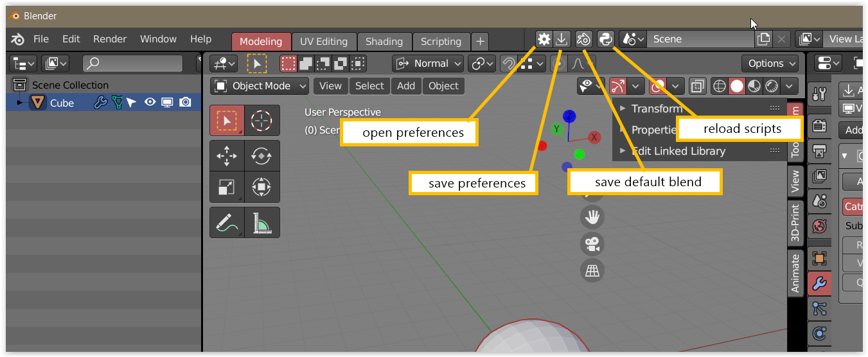The height and width of the screenshot is (357, 868).
Task: Open Object properties orange square icon
Action: [x=819, y=258]
